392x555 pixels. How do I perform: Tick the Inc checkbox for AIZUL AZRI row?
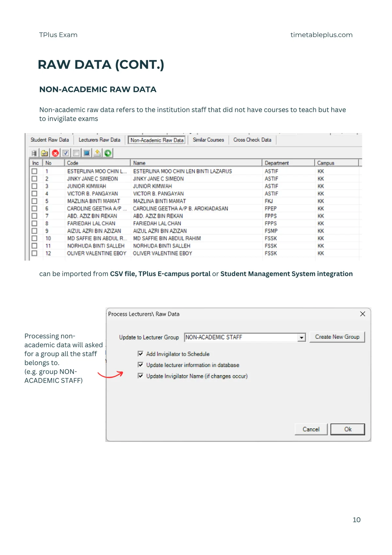(x=34, y=231)
